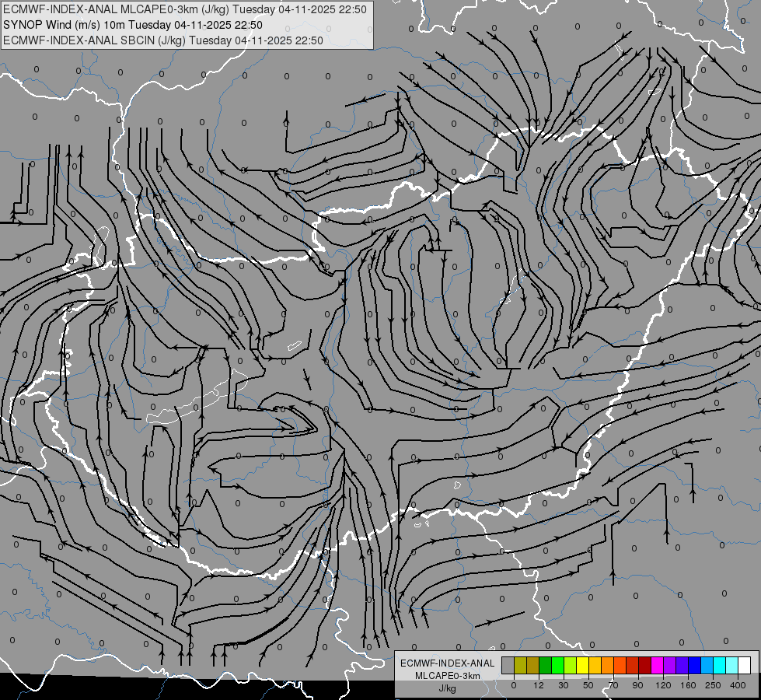Click the pure blue legend swatch

695,665
